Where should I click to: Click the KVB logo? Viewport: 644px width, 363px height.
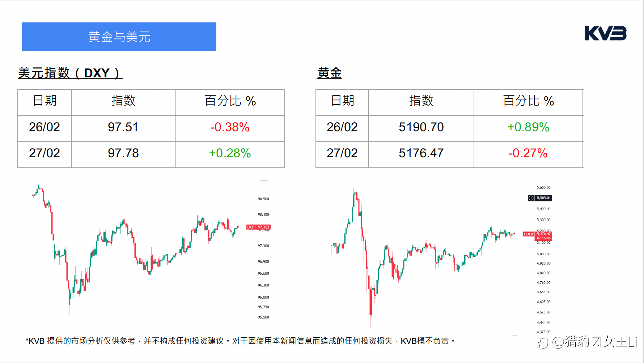point(605,33)
